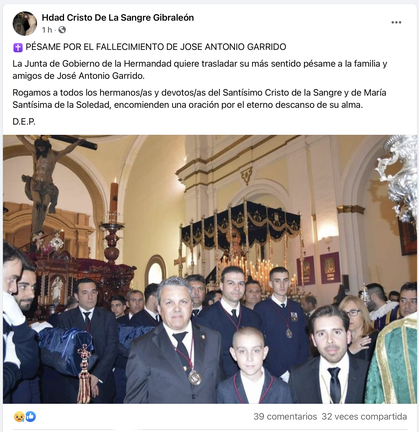Image resolution: width=419 pixels, height=432 pixels.
Task: Open the Hdad Cristo De La Sangre profile picture
Action: (x=25, y=23)
